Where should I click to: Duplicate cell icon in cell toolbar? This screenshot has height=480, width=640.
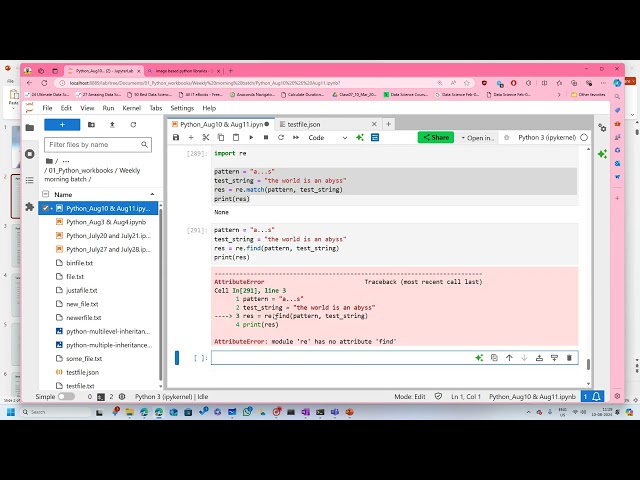click(494, 358)
